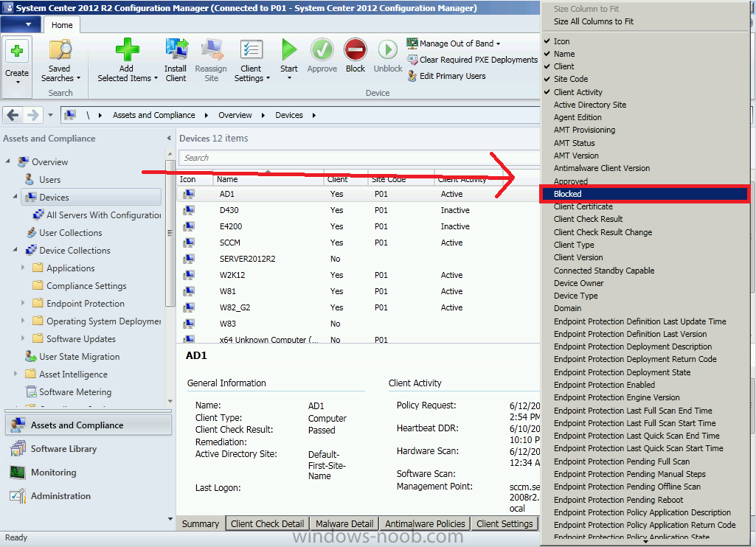Screen dimensions: 756x547
Task: Enable the Client Version column
Action: coord(578,257)
